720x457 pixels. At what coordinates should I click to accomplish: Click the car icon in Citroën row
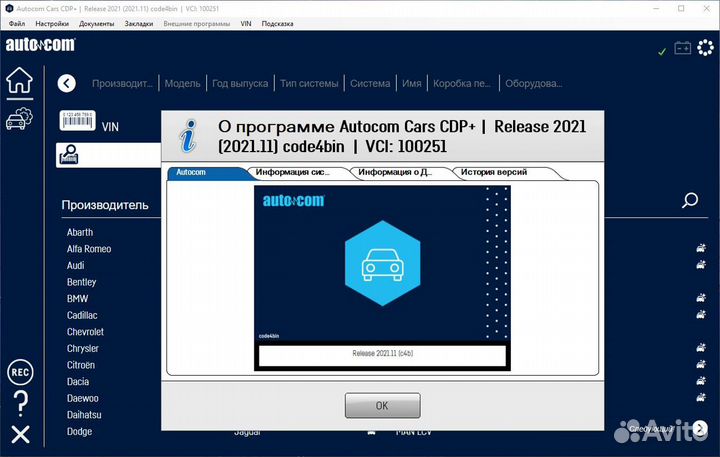[x=701, y=364]
